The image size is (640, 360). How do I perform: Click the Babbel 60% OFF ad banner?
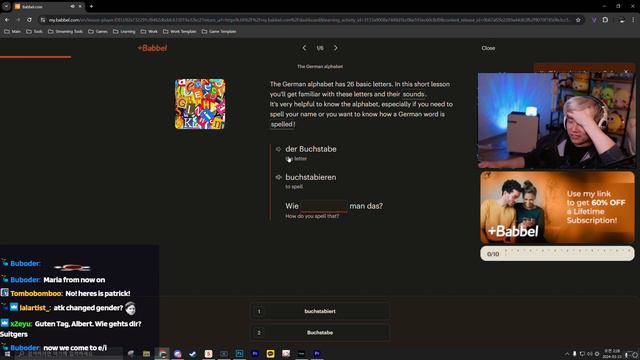click(557, 207)
